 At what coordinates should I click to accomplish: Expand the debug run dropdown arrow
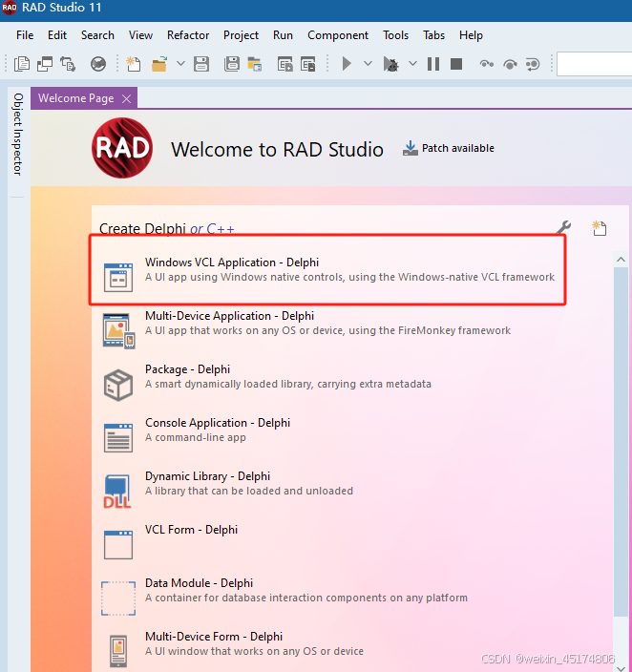[x=412, y=64]
